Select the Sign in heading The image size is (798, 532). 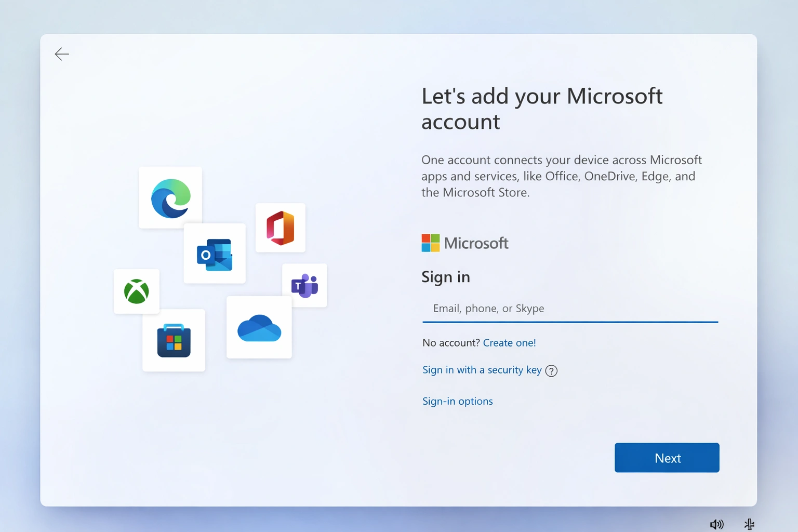(445, 277)
